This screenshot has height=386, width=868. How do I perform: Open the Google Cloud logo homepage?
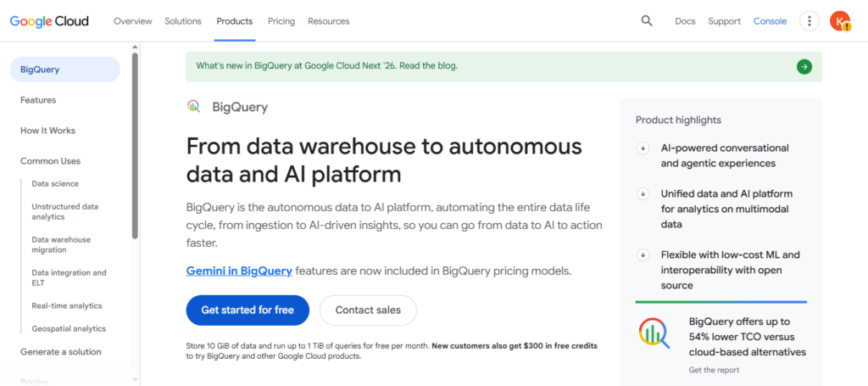coord(49,21)
